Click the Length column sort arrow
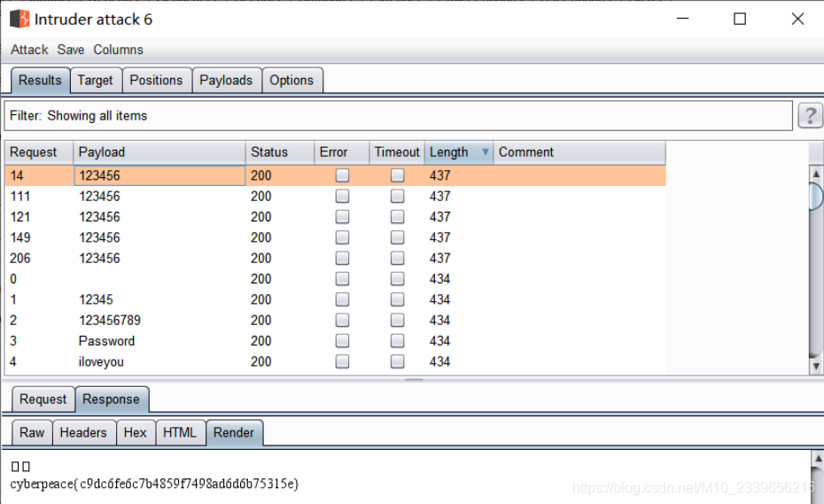This screenshot has height=504, width=824. [485, 151]
